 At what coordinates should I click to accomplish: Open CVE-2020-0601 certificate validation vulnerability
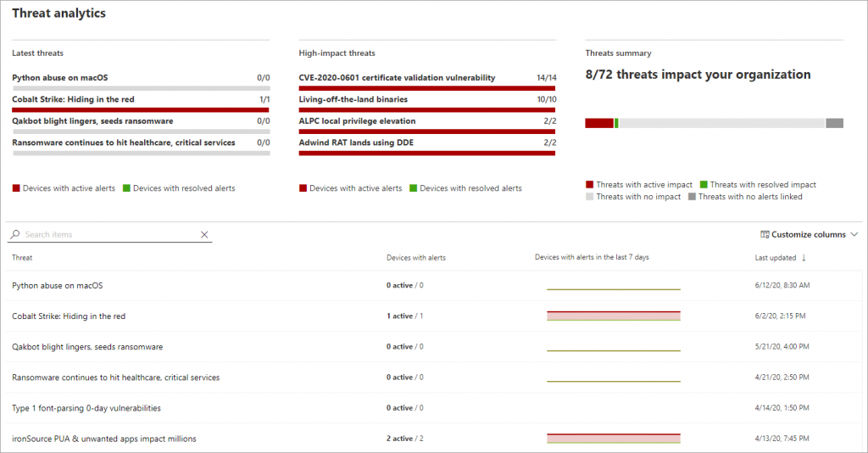397,77
